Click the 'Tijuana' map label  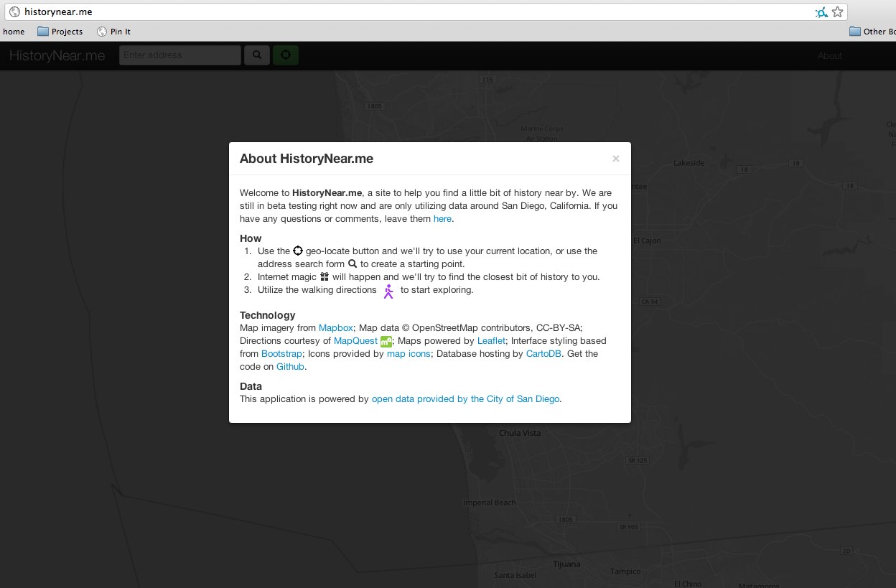pos(566,564)
